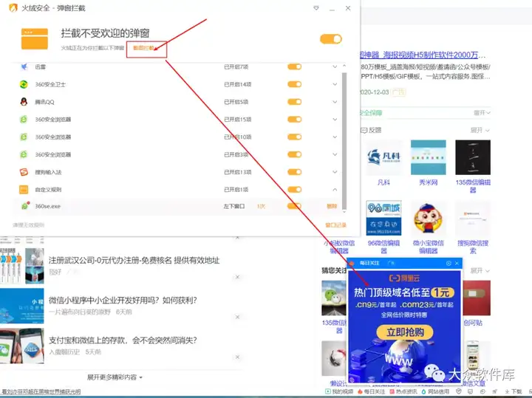Open the H5制作软件2000万 search result link
Image resolution: width=532 pixels, height=398 pixels.
[423, 55]
